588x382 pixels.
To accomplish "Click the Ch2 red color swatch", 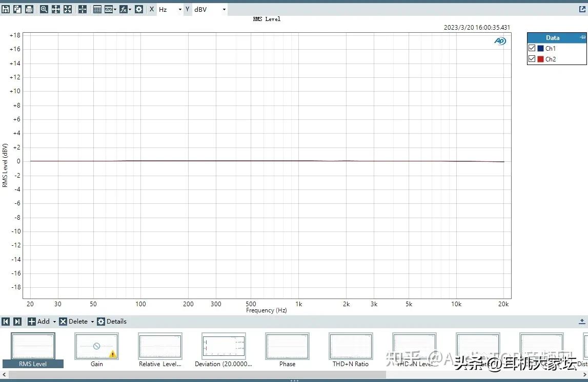I will click(540, 59).
